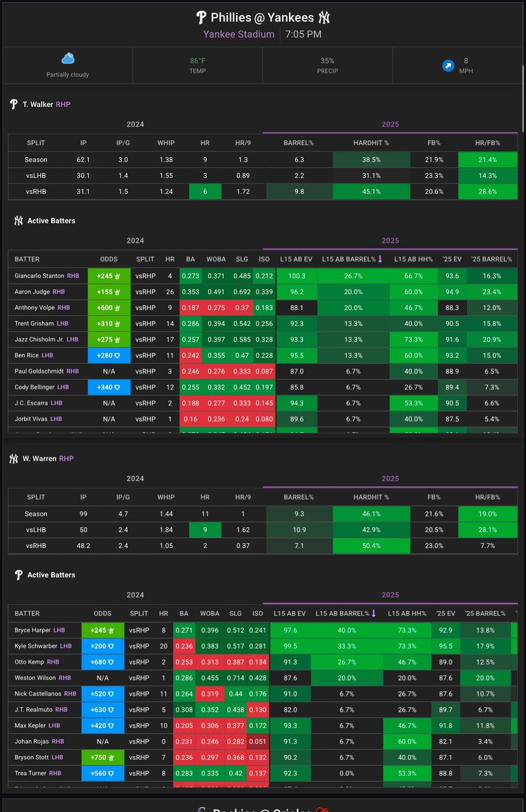Open Bryson Stott's +750 odds
The height and width of the screenshot is (812, 526).
[x=102, y=758]
